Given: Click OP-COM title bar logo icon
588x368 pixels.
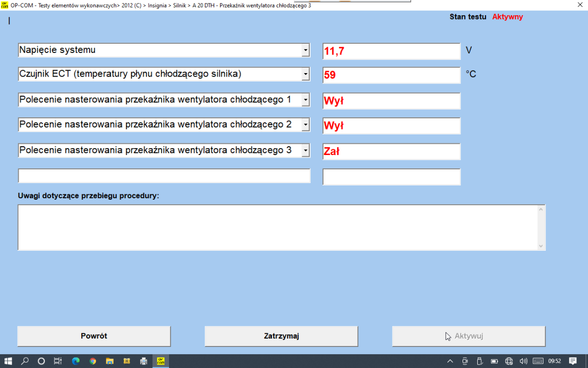Looking at the screenshot, I should pyautogui.click(x=5, y=5).
